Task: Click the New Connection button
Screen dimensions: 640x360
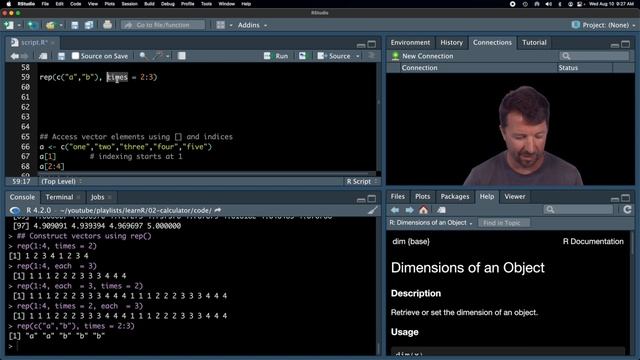Action: tap(423, 56)
